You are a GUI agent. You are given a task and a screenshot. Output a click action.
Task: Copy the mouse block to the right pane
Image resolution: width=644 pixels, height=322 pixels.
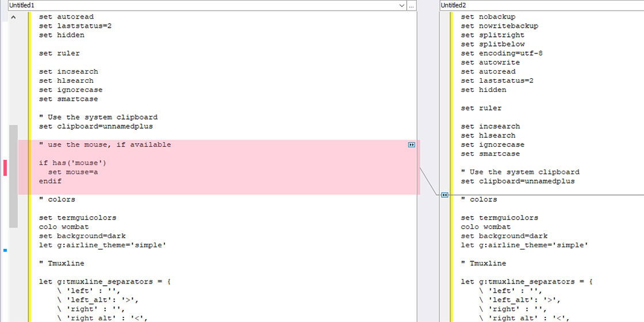click(x=412, y=144)
